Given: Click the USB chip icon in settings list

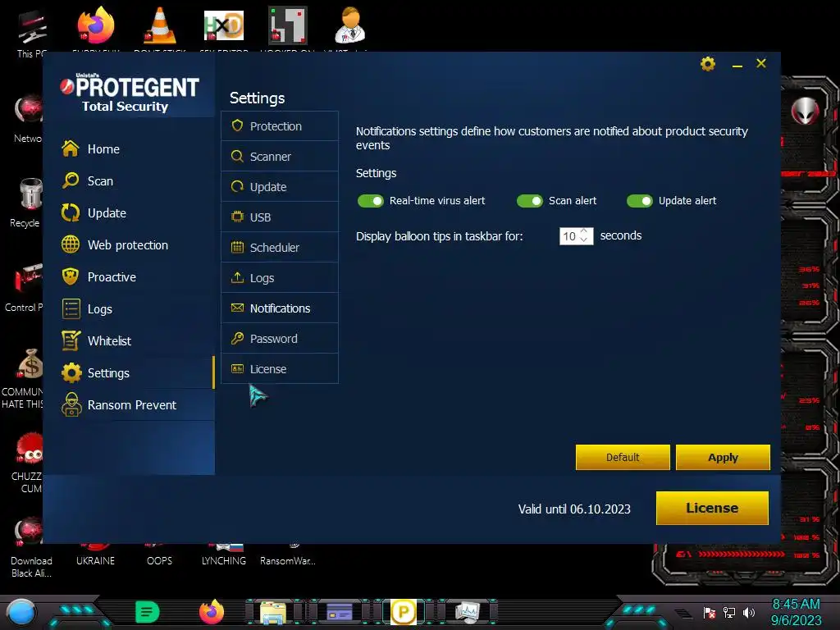Looking at the screenshot, I should pyautogui.click(x=237, y=217).
